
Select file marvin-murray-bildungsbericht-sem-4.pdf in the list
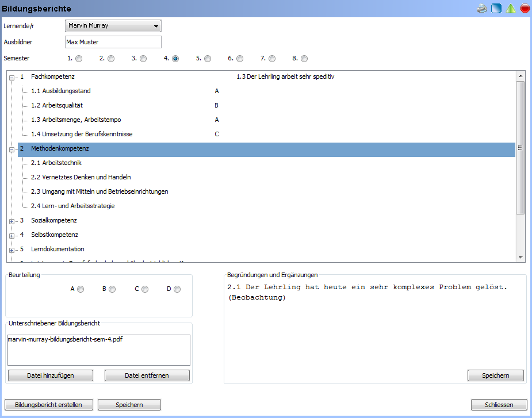[x=65, y=339]
